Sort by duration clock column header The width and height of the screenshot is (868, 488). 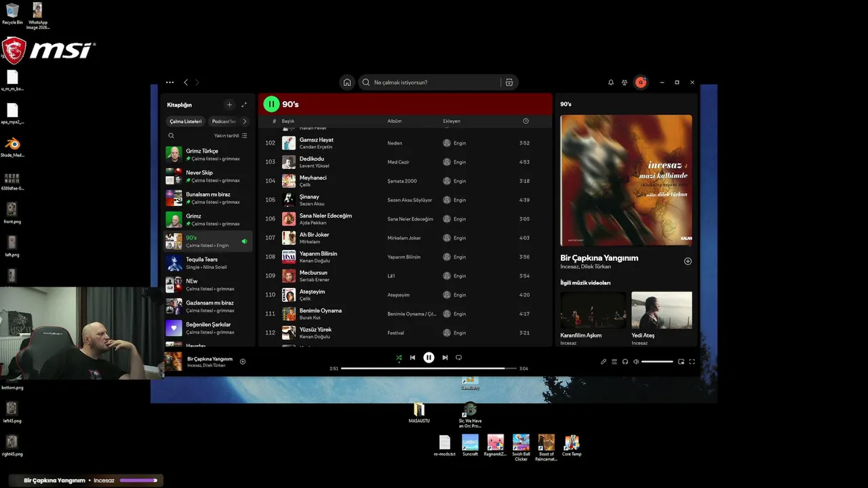(x=526, y=121)
